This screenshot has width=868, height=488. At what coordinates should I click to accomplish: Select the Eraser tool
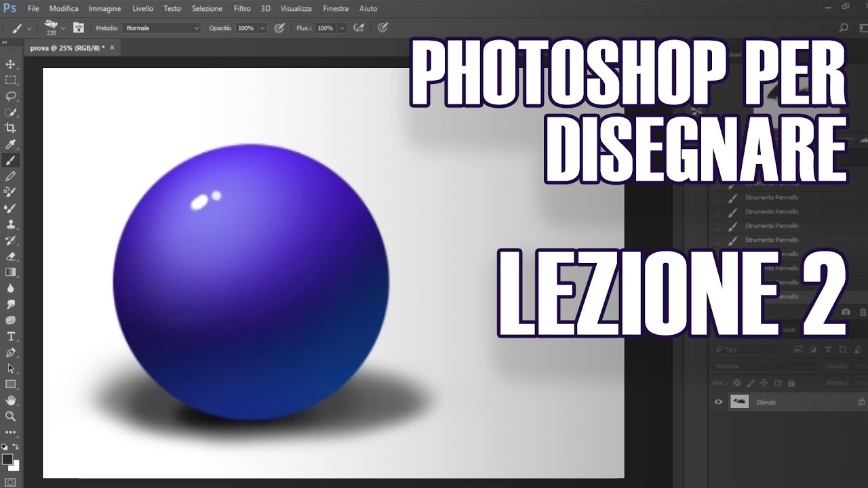tap(11, 256)
